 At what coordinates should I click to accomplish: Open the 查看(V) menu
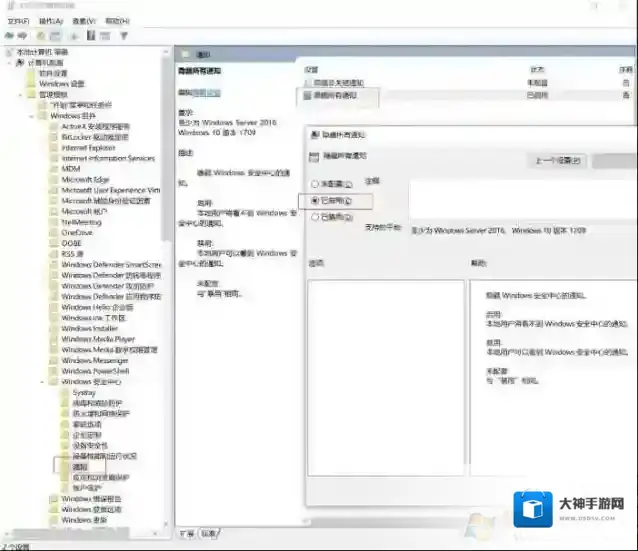tap(84, 21)
